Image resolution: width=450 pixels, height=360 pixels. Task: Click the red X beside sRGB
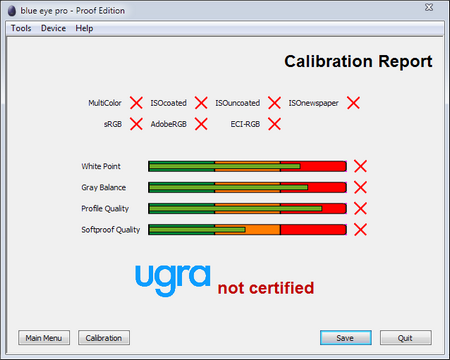click(136, 124)
